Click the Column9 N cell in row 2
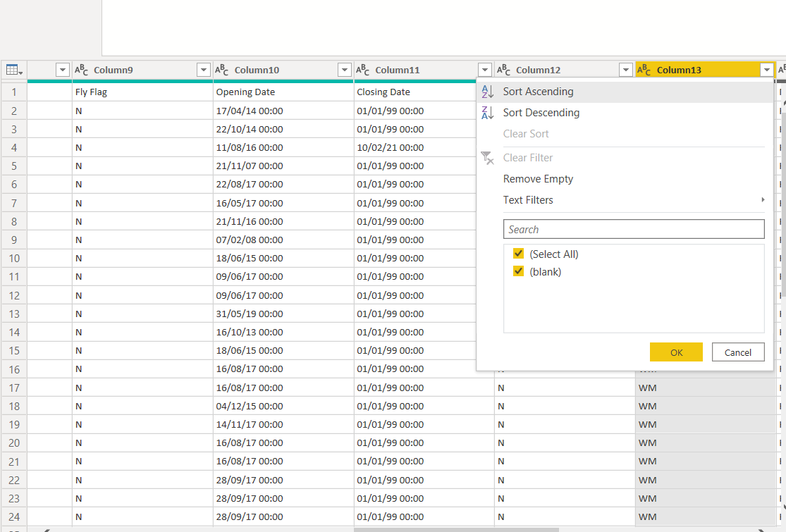 (x=142, y=111)
